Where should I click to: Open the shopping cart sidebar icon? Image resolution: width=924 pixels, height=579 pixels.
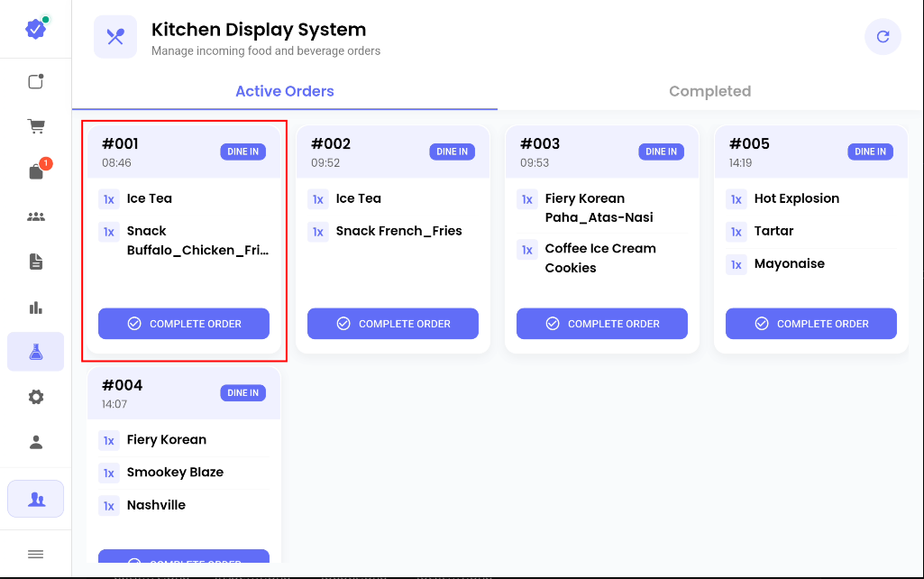point(36,125)
